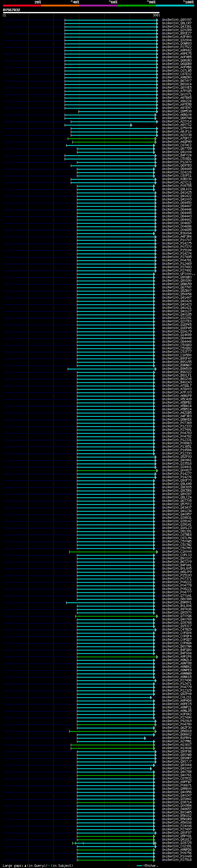Image resolution: width=197 pixels, height=868 pixels.
Task: Select label UniRef100_Q9M538
Action: click(x=177, y=111)
